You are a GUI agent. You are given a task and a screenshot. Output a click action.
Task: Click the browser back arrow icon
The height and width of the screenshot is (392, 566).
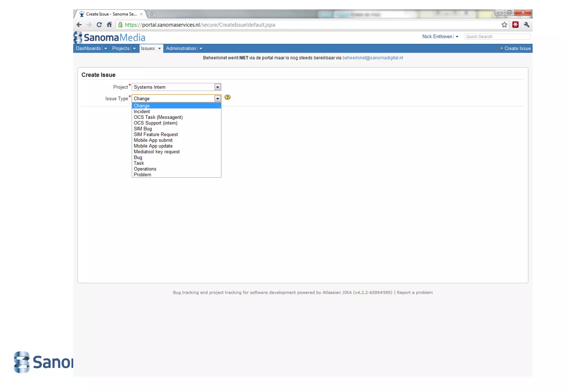79,25
